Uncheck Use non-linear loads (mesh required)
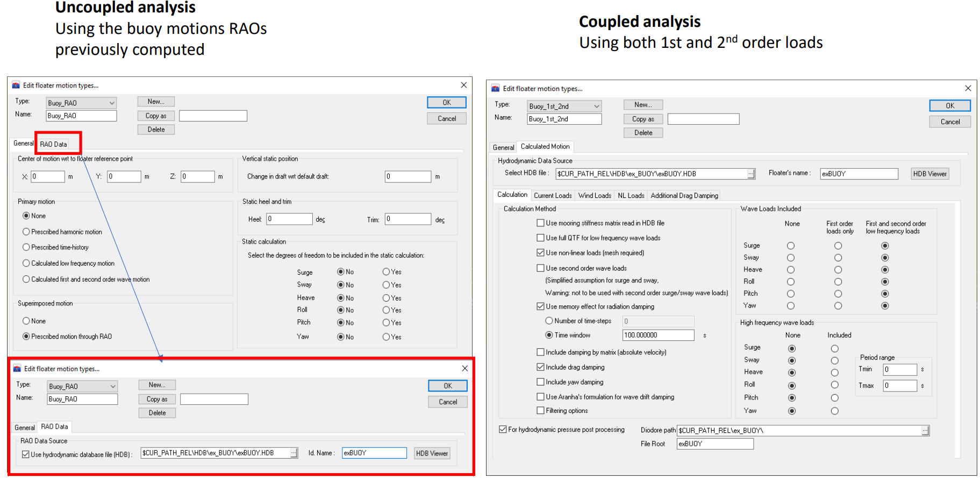This screenshot has height=478, width=980. [541, 253]
